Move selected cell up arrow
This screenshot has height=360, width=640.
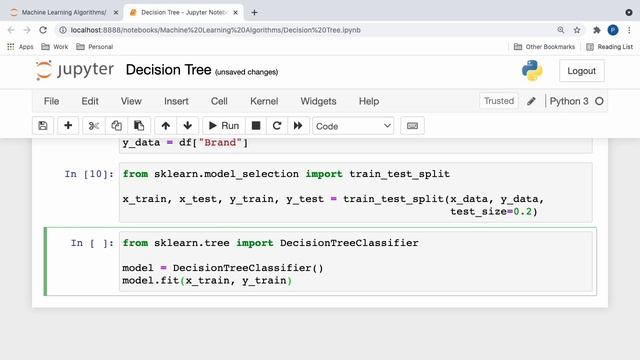165,126
